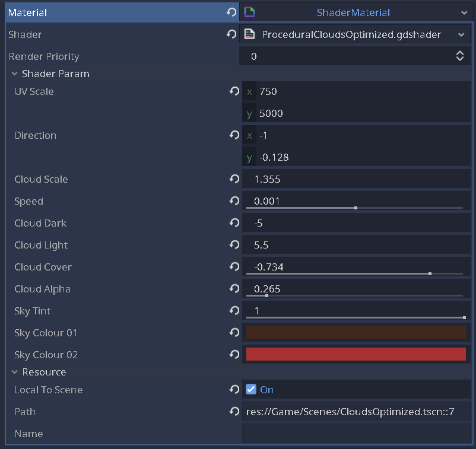This screenshot has width=476, height=449.
Task: Open the ProceduralCloudsOptimized.gdshader dropdown
Action: click(x=461, y=34)
